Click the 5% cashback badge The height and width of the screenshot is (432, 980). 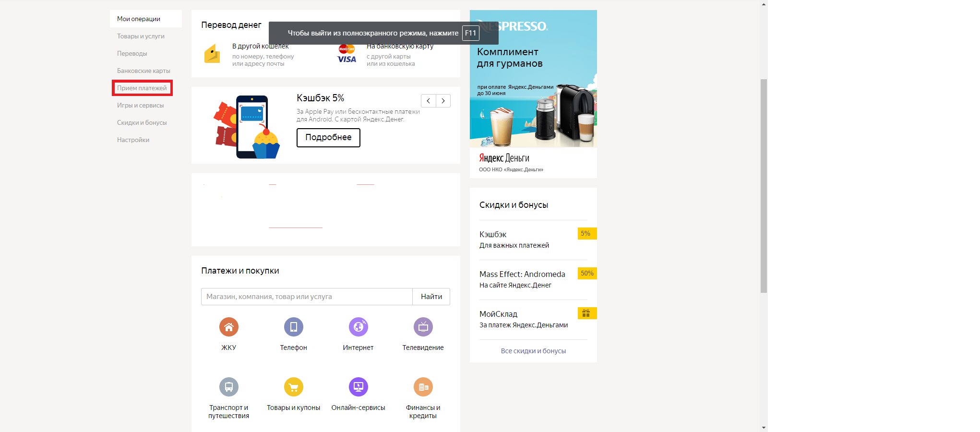tap(587, 233)
